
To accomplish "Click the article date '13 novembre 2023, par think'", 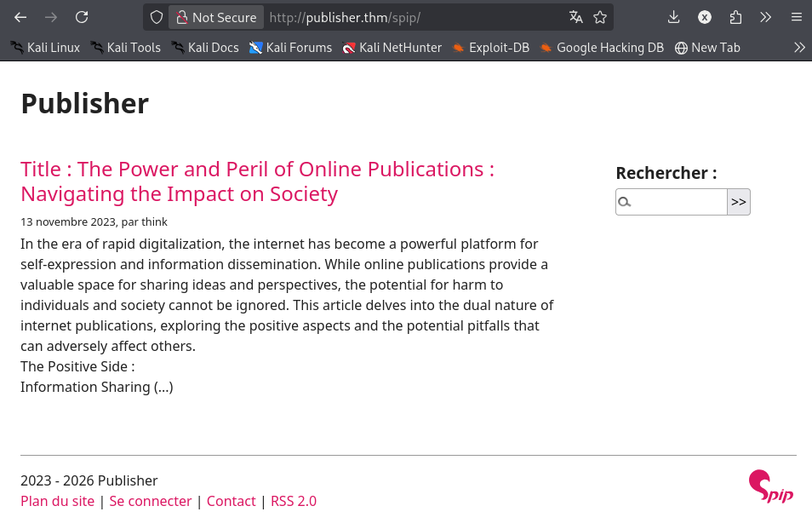I will click(94, 221).
